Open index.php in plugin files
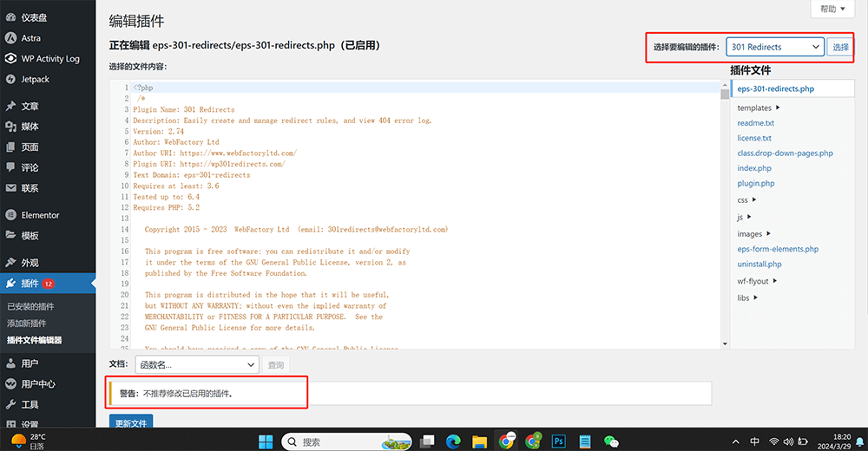 click(754, 168)
